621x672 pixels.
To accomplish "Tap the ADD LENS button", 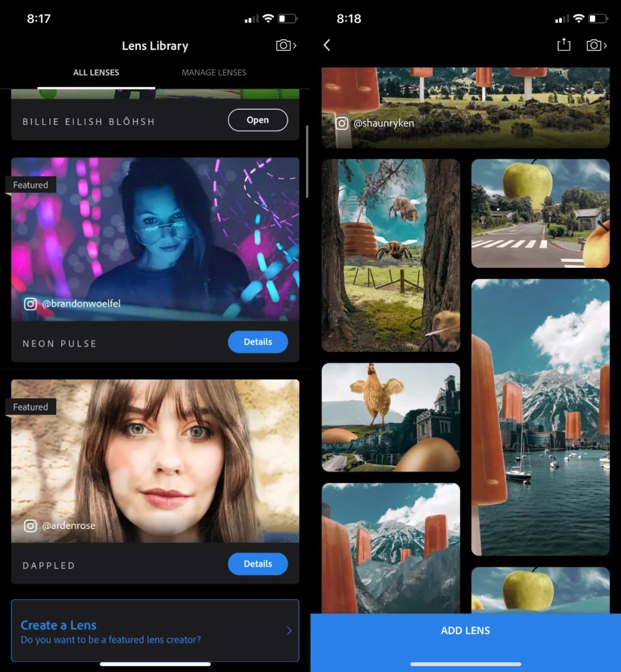I will (x=465, y=631).
